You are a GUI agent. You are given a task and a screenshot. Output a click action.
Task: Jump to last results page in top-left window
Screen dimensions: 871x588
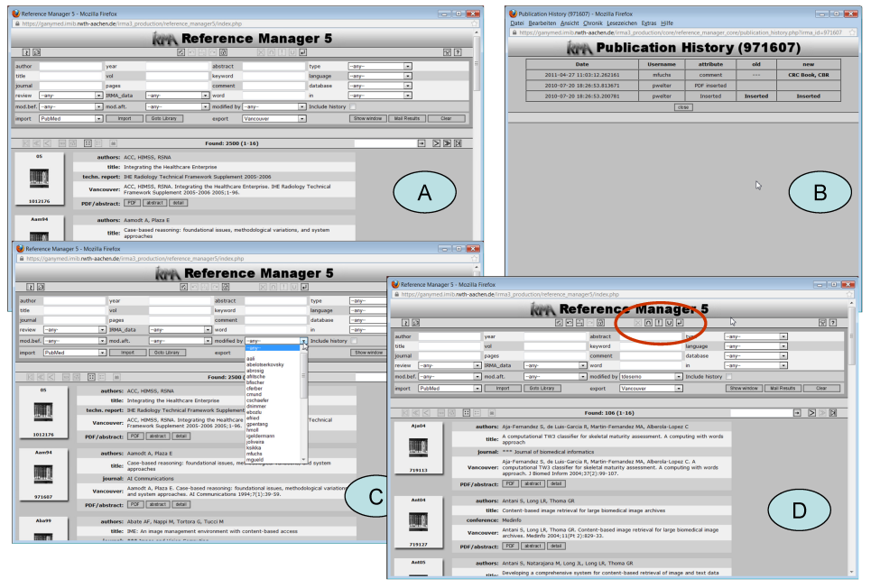pyautogui.click(x=458, y=143)
